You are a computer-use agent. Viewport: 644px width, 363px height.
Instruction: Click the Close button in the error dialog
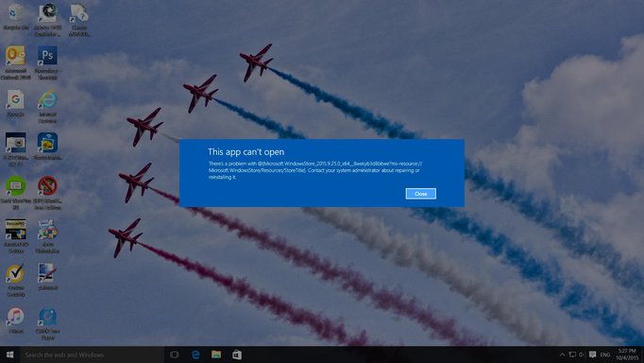coord(420,194)
